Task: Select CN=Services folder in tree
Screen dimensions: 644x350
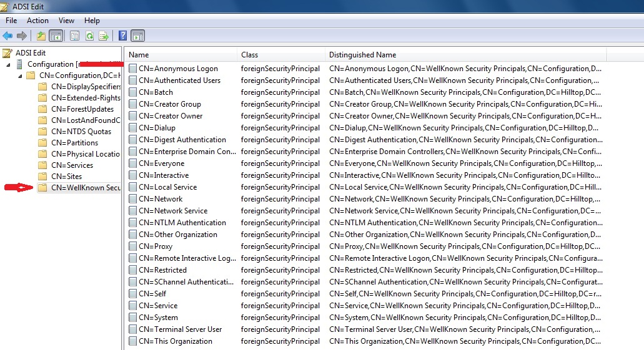Action: 72,165
